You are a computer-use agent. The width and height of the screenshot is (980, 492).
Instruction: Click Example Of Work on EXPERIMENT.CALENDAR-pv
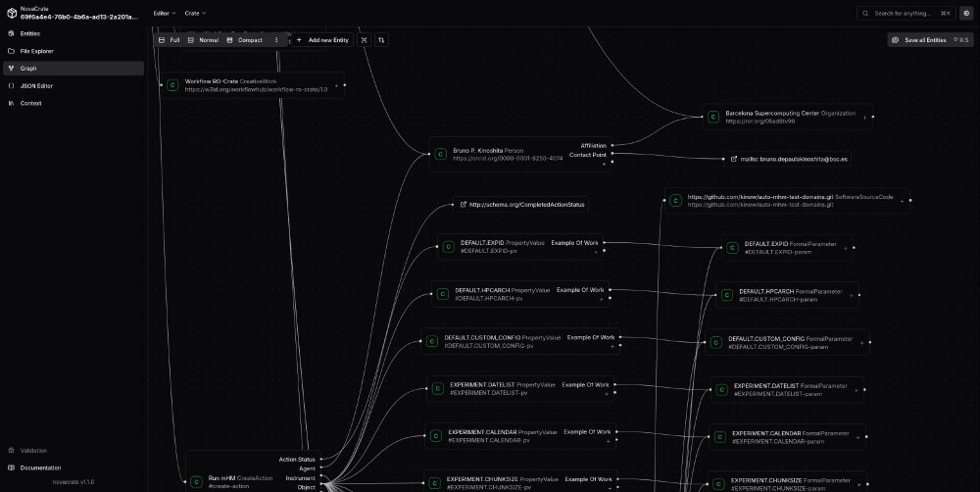(587, 432)
